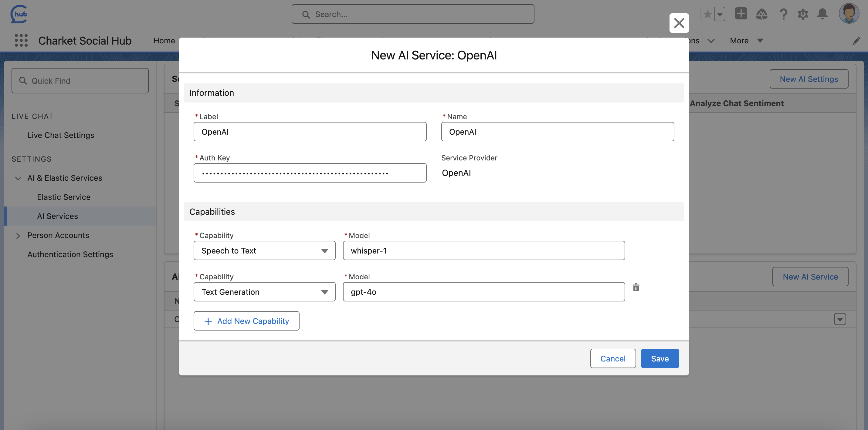868x430 pixels.
Task: Close the New AI Service dialog
Action: click(x=679, y=23)
